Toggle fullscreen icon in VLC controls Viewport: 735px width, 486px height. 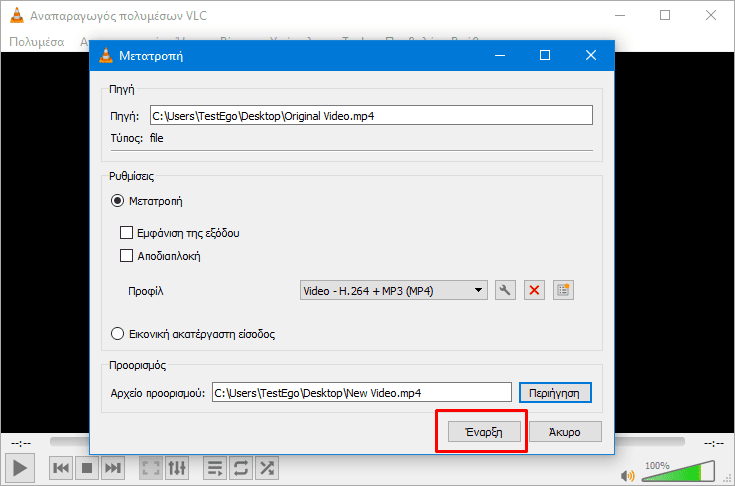click(x=151, y=468)
